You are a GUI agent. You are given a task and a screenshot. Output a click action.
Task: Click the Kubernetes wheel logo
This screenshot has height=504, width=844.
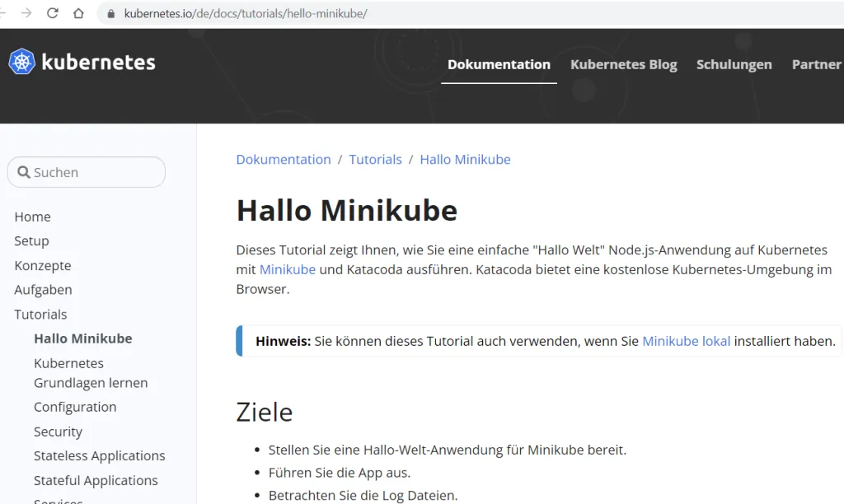pos(22,62)
